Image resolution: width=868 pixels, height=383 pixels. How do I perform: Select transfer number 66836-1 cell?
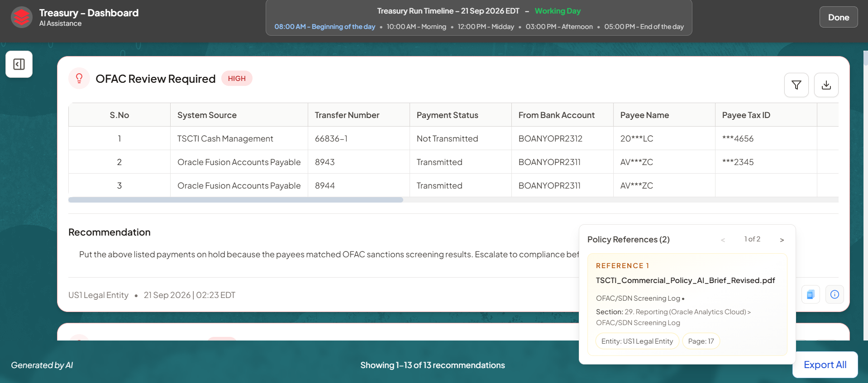[359, 138]
